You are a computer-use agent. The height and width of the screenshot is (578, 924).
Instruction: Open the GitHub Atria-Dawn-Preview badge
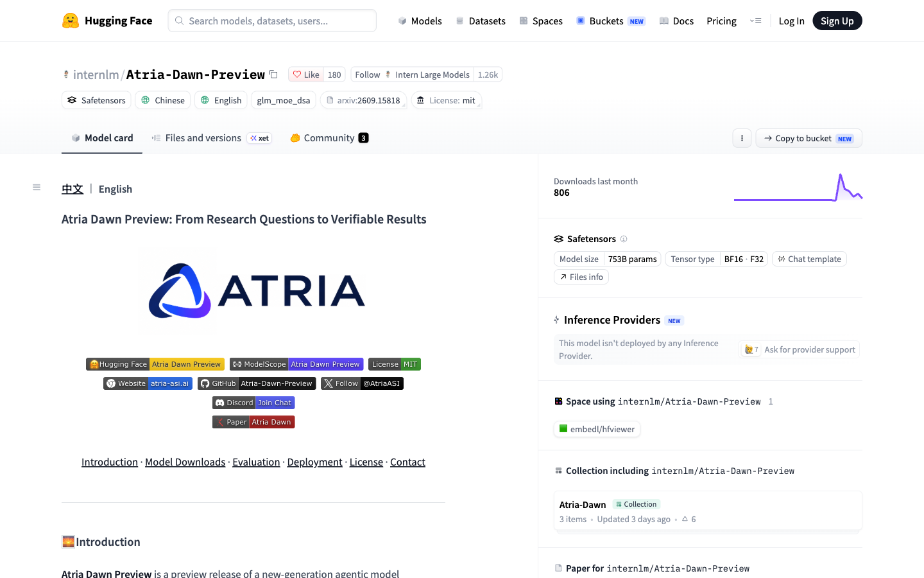257,383
